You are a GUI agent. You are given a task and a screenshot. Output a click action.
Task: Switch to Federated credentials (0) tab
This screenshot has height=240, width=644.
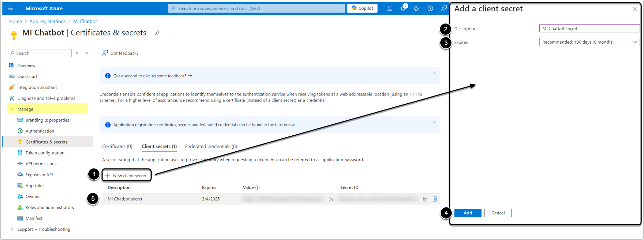(x=211, y=146)
